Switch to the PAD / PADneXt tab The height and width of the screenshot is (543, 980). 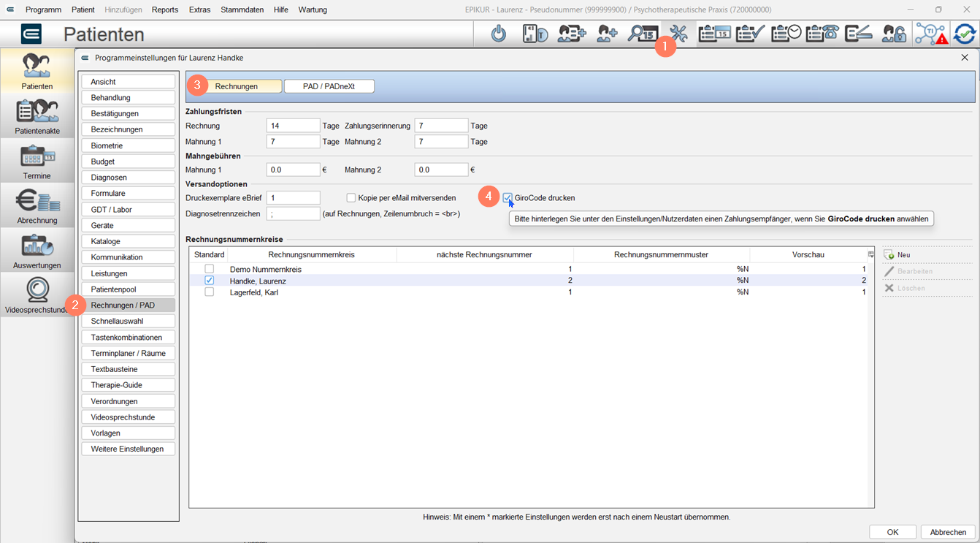(x=329, y=86)
